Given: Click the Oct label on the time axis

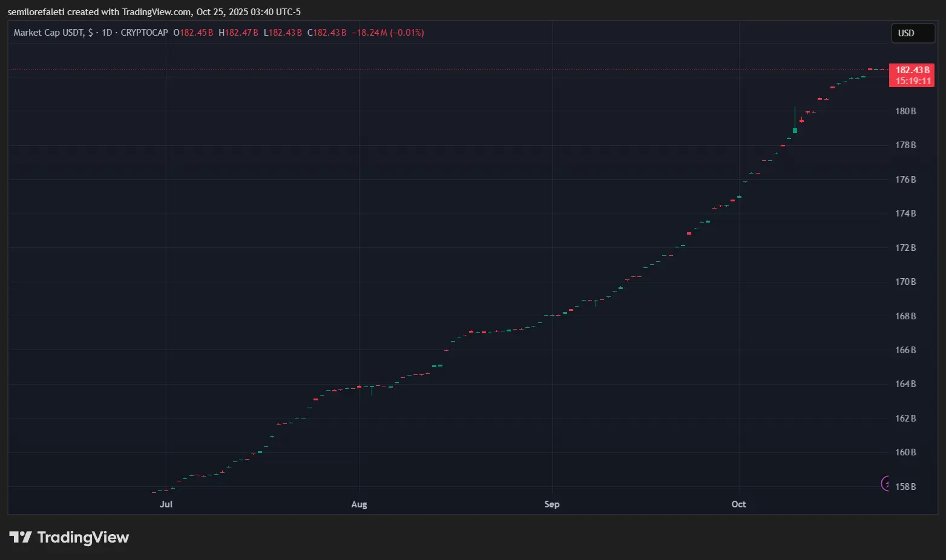Looking at the screenshot, I should [x=738, y=504].
